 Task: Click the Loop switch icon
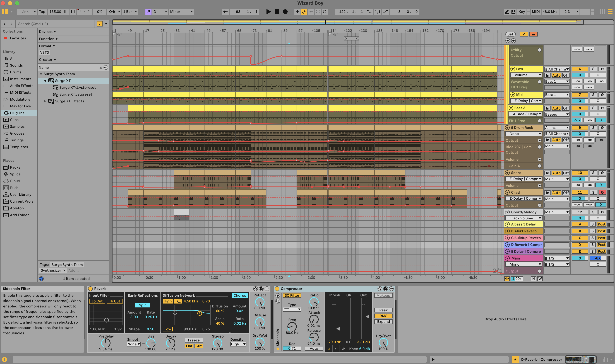tap(378, 11)
